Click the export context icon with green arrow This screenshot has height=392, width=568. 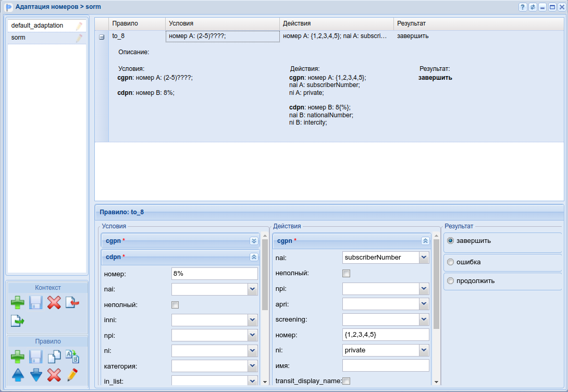click(18, 321)
